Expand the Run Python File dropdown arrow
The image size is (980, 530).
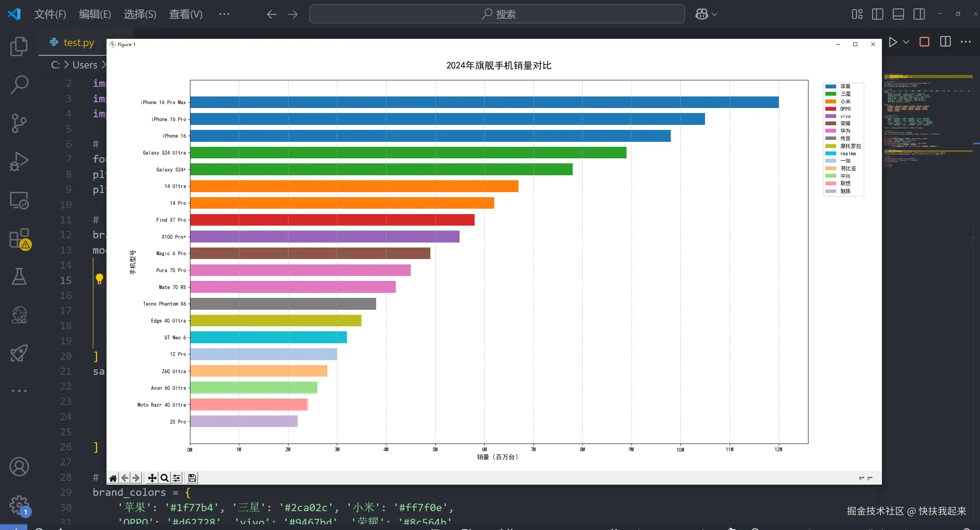click(906, 42)
